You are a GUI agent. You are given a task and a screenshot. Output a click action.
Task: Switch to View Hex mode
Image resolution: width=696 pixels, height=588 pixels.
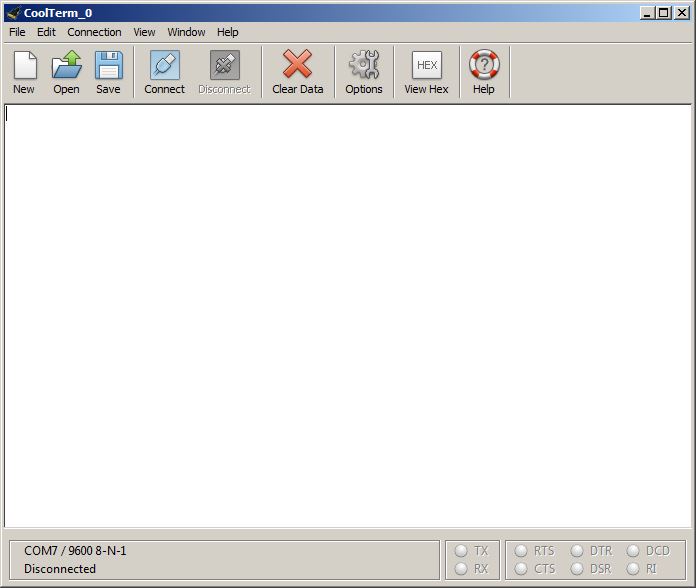pos(426,66)
